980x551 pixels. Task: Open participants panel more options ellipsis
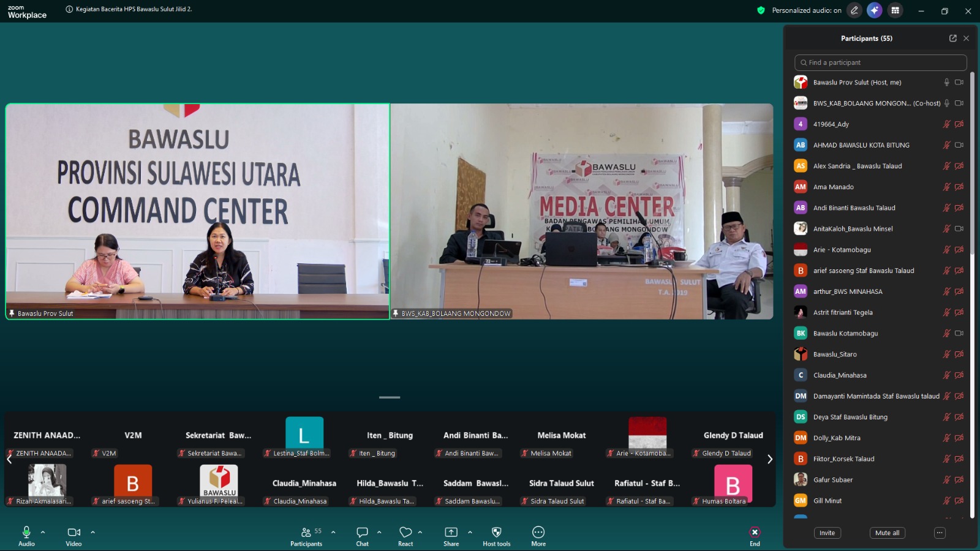(x=940, y=533)
